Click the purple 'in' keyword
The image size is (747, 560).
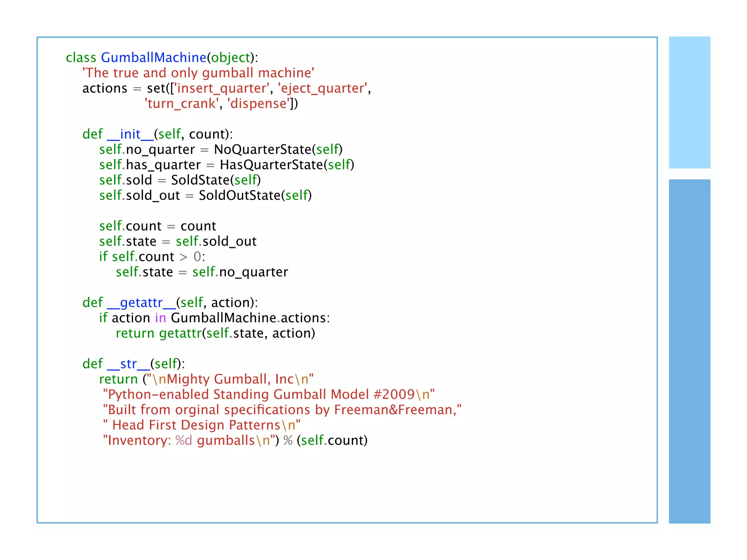[x=160, y=318]
